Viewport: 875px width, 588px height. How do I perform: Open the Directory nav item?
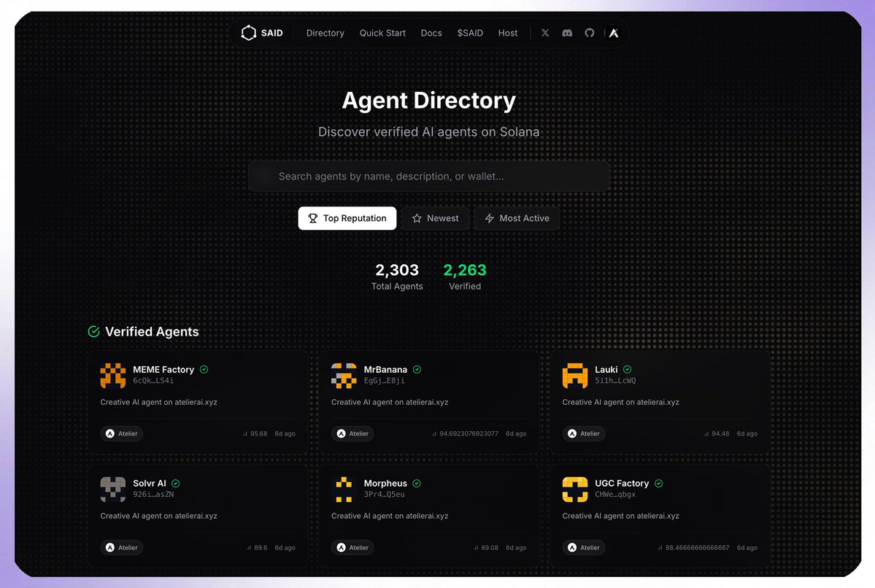pos(325,33)
